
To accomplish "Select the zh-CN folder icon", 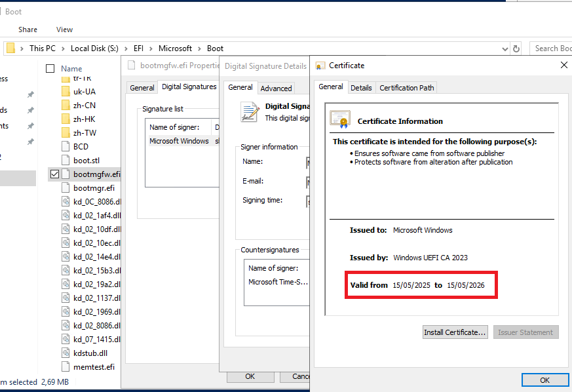I will [x=66, y=105].
